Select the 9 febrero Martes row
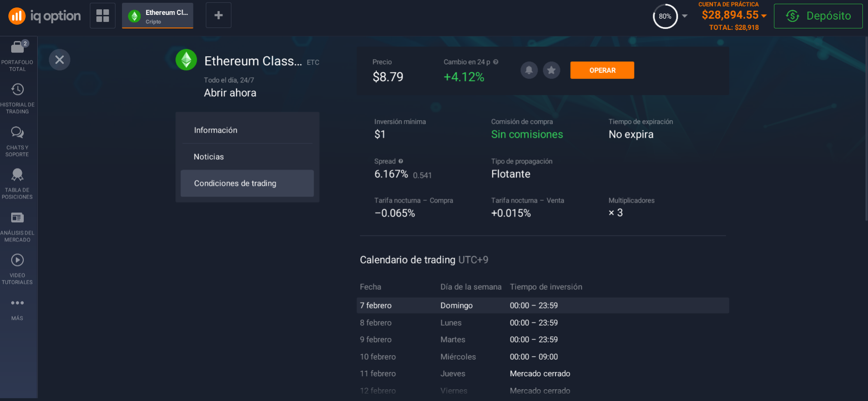 pyautogui.click(x=543, y=340)
